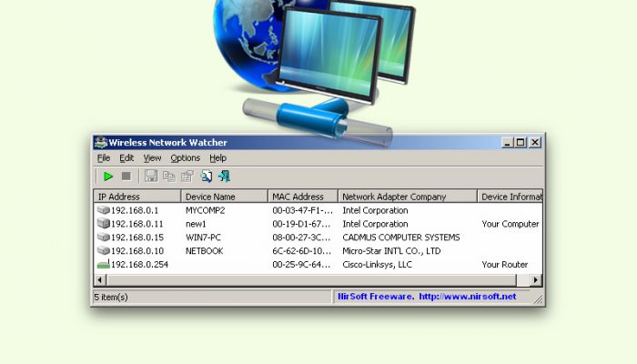Click the gray Stop scanning icon
Image resolution: width=637 pixels, height=364 pixels.
pyautogui.click(x=126, y=177)
